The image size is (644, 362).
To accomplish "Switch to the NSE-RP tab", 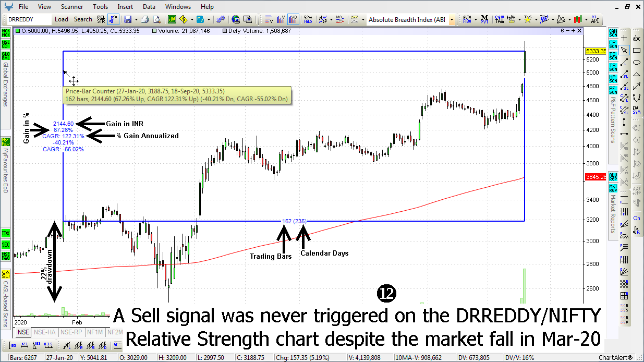I will coord(70,332).
